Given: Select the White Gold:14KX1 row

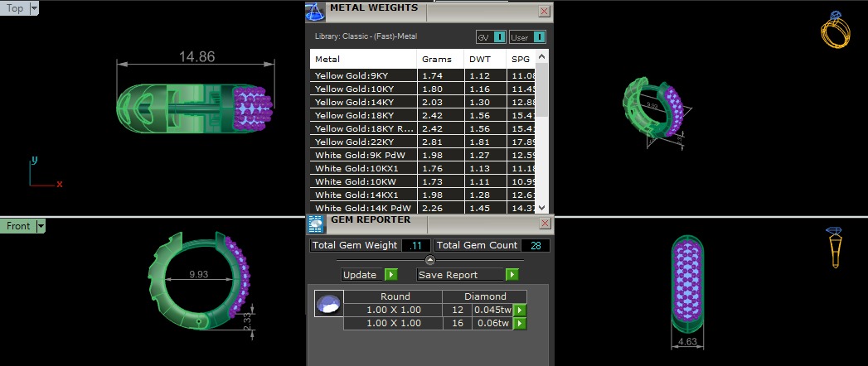Looking at the screenshot, I should pos(423,195).
